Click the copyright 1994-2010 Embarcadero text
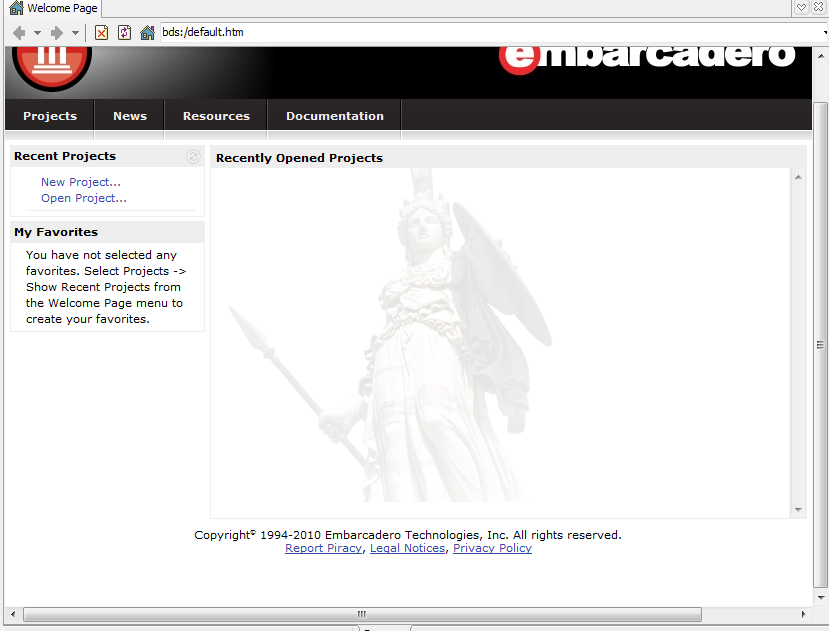 (x=408, y=535)
